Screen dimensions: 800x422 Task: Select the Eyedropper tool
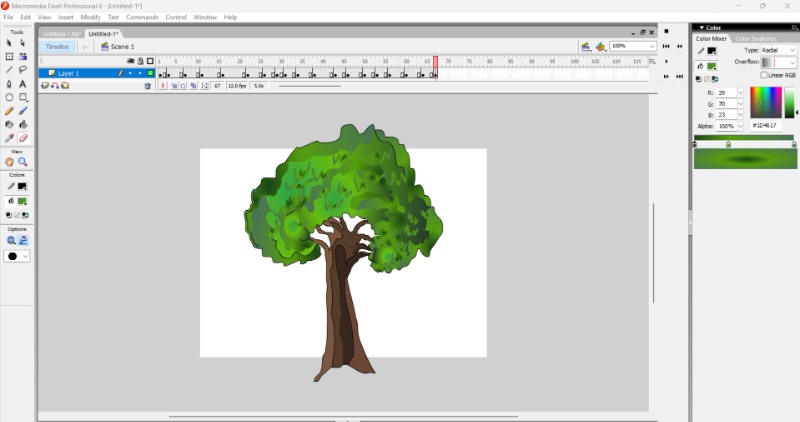(x=10, y=138)
